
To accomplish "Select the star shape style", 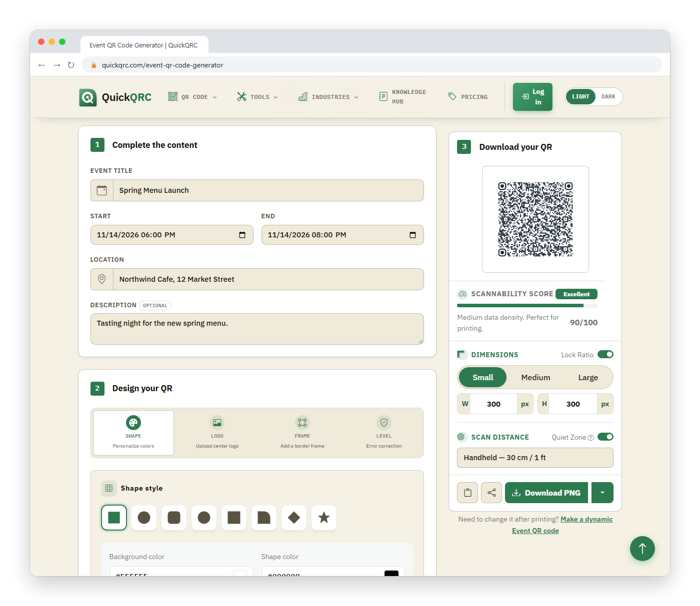I will [x=324, y=518].
